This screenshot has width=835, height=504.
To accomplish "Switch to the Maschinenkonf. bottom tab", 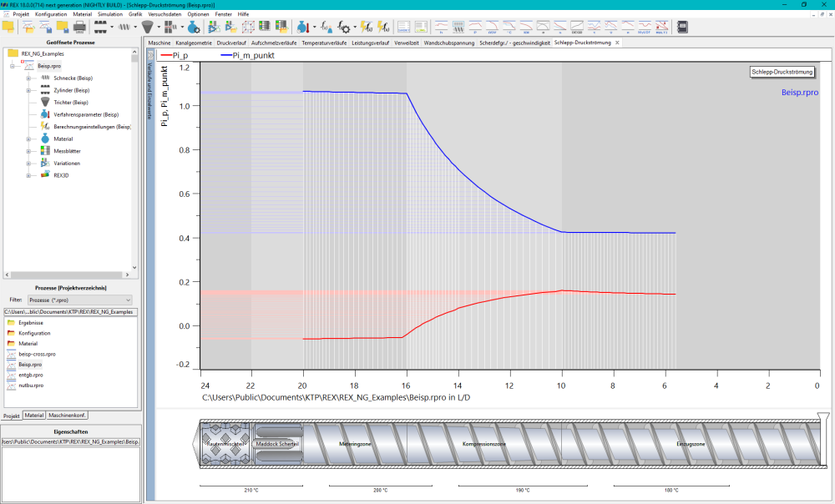I will pyautogui.click(x=67, y=415).
